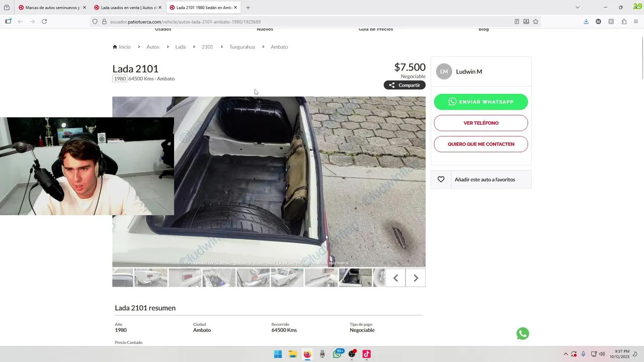Open OBS Studio from the taskbar
Viewport: 644px width, 362px height.
[352, 354]
